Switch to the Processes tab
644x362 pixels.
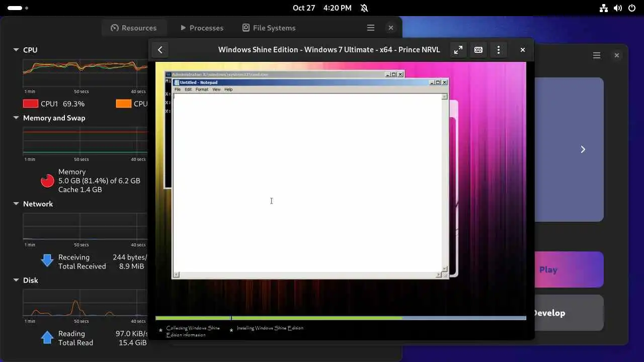(201, 28)
